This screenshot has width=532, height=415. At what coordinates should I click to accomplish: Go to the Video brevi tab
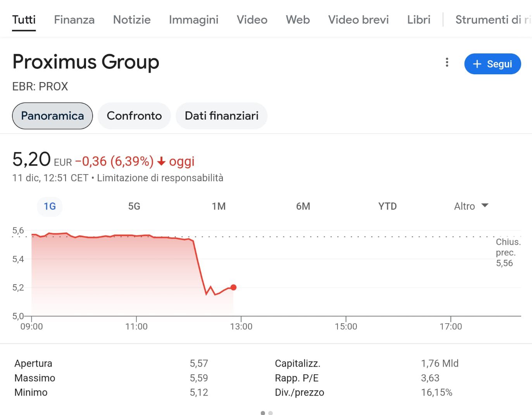point(358,20)
